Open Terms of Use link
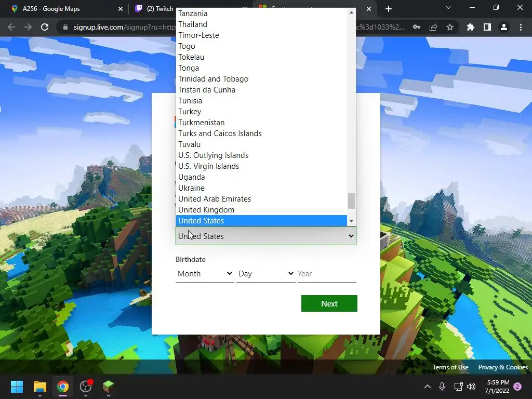This screenshot has width=532, height=399. click(x=450, y=367)
